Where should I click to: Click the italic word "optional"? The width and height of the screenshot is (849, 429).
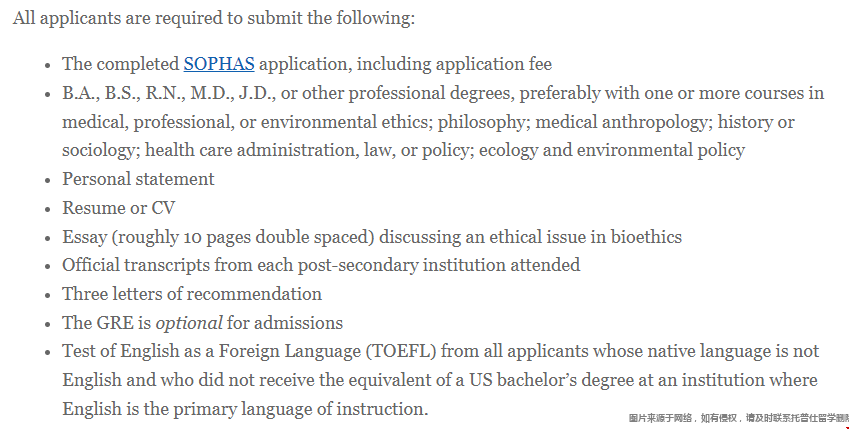[x=189, y=323]
